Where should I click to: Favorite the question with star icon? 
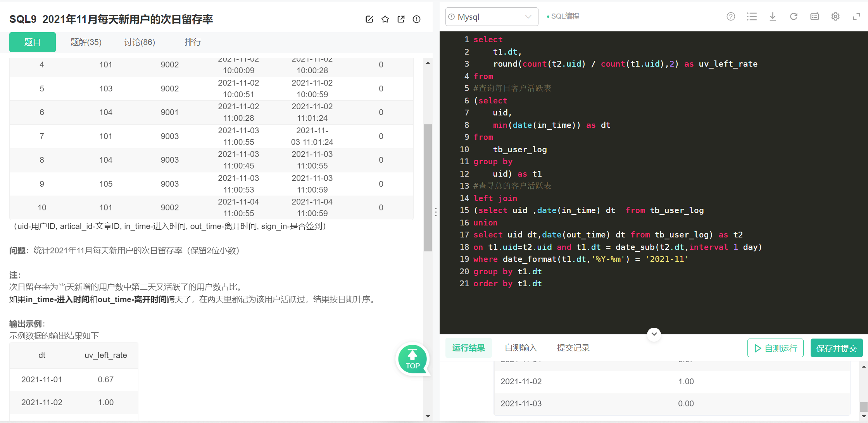pos(385,19)
